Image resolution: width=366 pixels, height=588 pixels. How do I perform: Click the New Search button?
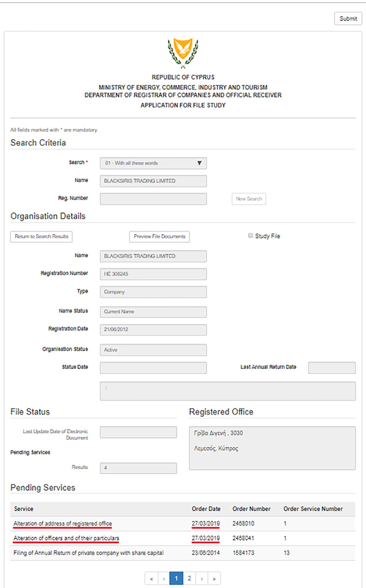(249, 199)
